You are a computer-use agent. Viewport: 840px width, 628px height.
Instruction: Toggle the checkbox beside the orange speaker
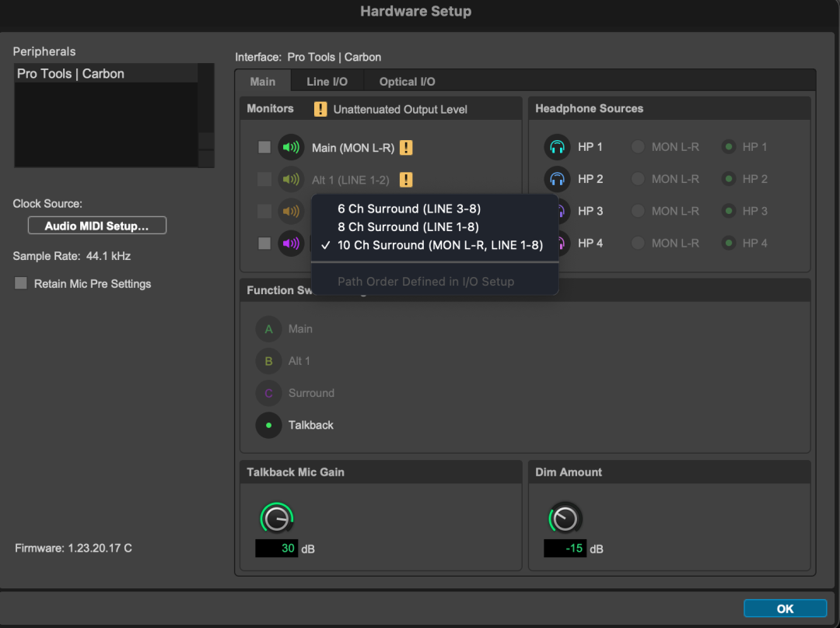click(x=264, y=211)
